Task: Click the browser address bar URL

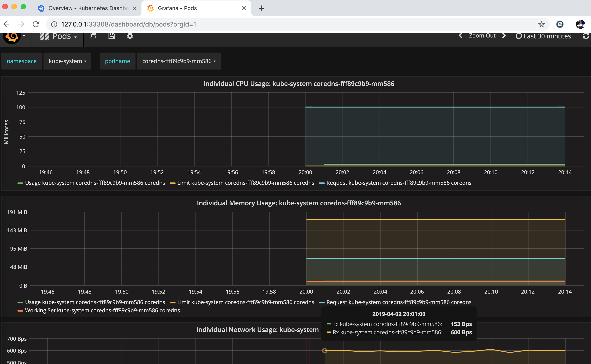Action: click(129, 24)
